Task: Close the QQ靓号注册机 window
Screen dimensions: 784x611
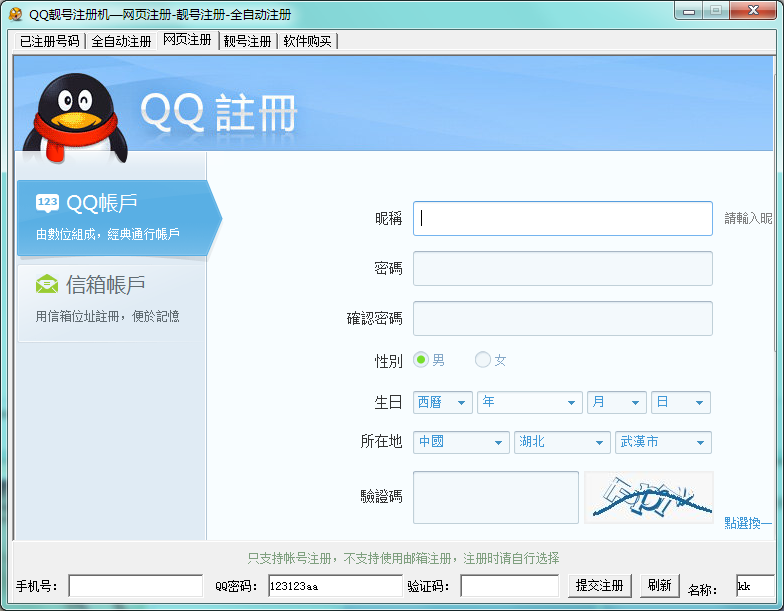Action: (754, 10)
